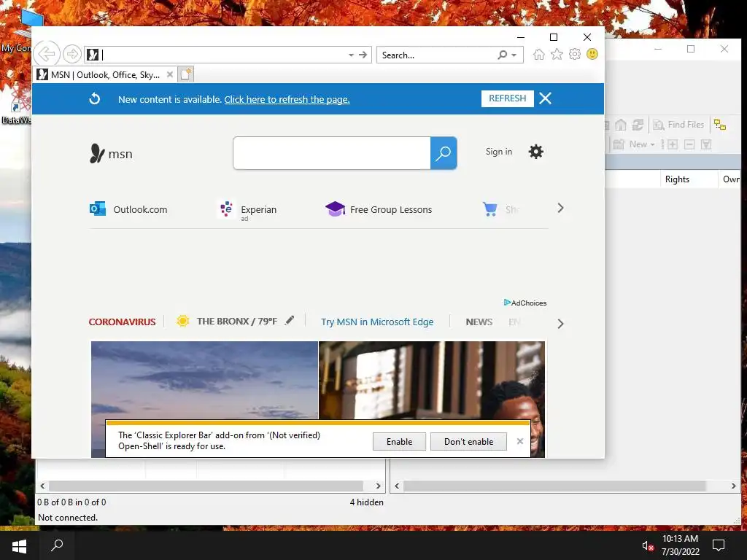Click into the browser Search... box
Image resolution: width=747 pixels, height=560 pixels.
(x=436, y=55)
